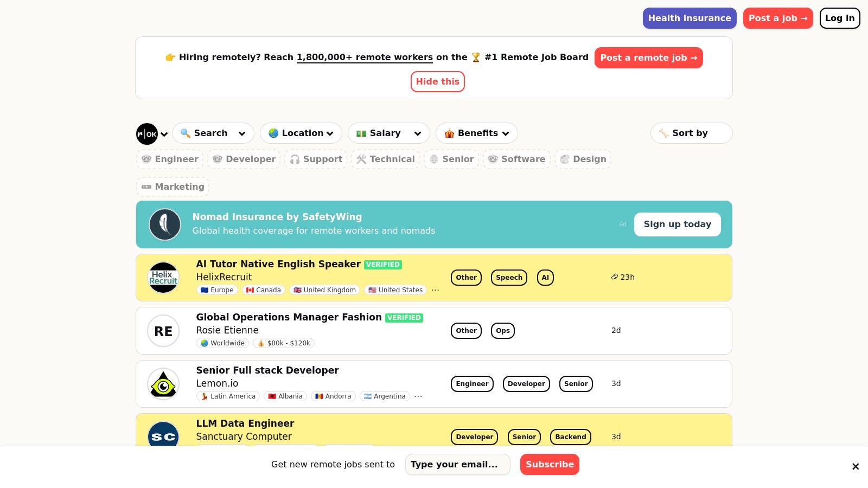Show more locations for AI Tutor job

click(435, 290)
